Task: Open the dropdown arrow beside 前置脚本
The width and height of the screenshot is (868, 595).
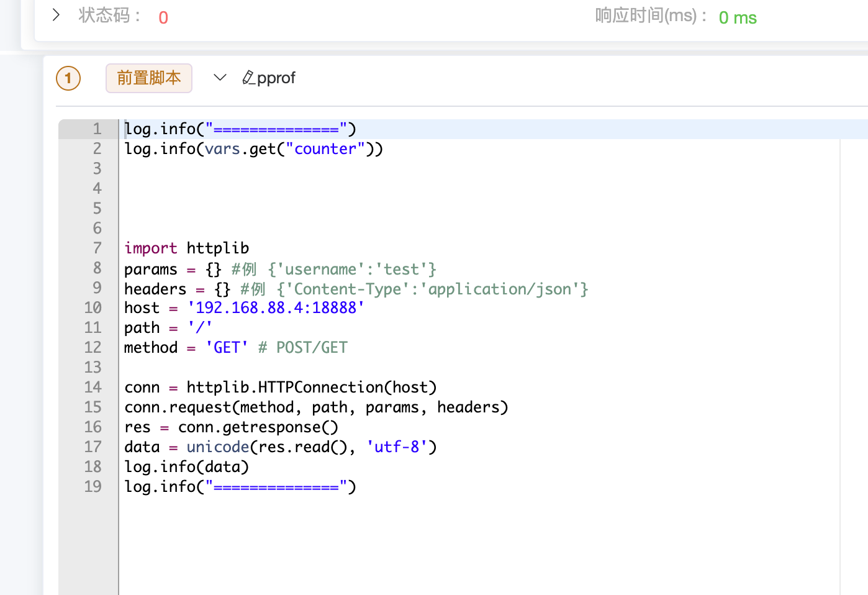Action: click(x=220, y=77)
